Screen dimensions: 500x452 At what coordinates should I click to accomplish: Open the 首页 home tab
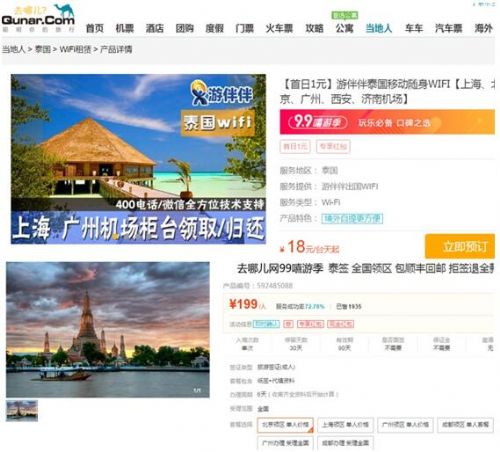[x=95, y=28]
